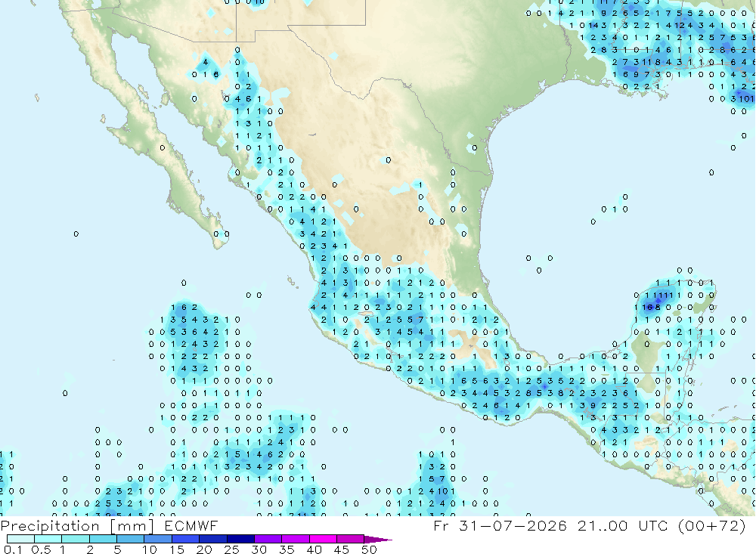Viewport: 756px width, 554px height.
Task: Click the '(00+72)' forecast offset text
Action: pos(711,525)
